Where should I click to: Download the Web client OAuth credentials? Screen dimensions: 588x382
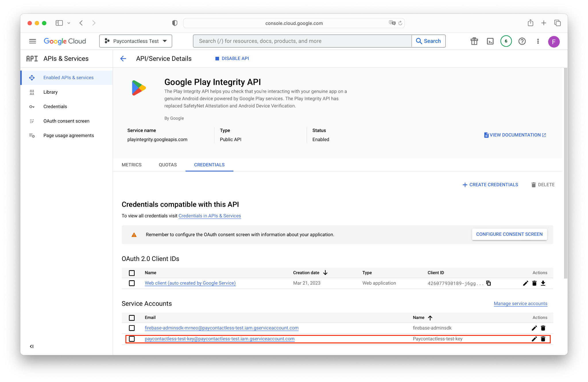pos(543,283)
